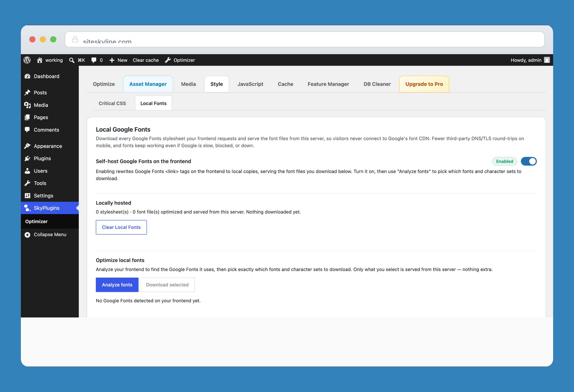Switch to the JavaScript tab
574x392 pixels.
coord(250,84)
